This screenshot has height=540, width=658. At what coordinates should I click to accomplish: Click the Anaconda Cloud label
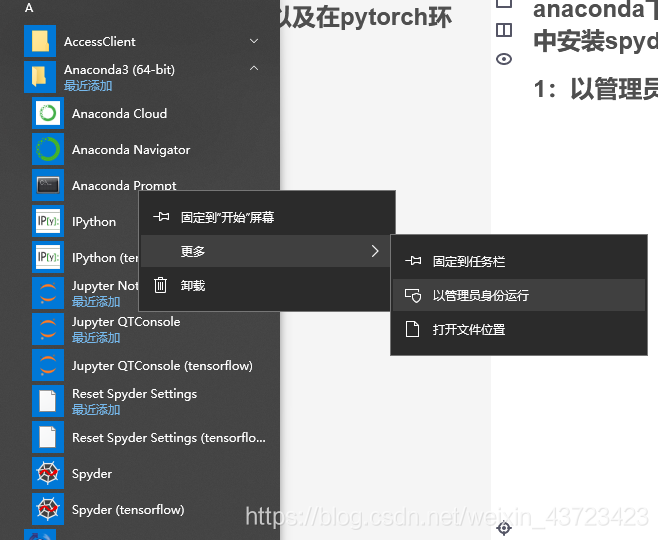[x=120, y=113]
